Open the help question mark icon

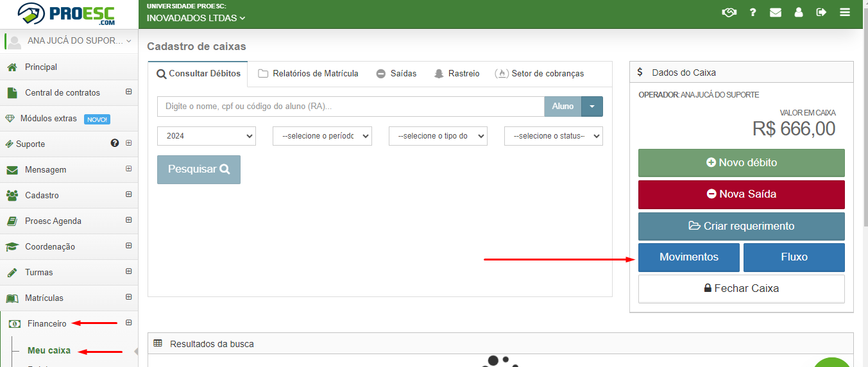pos(753,12)
